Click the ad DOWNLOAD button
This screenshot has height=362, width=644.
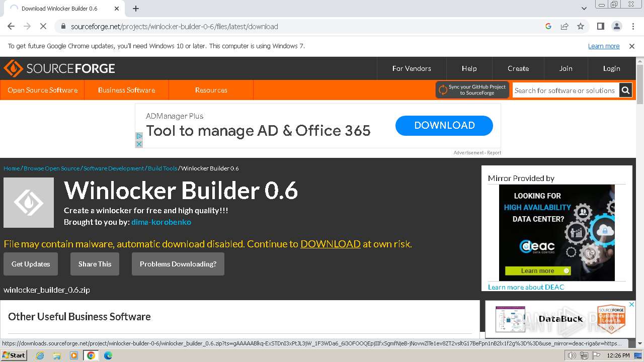click(x=444, y=126)
